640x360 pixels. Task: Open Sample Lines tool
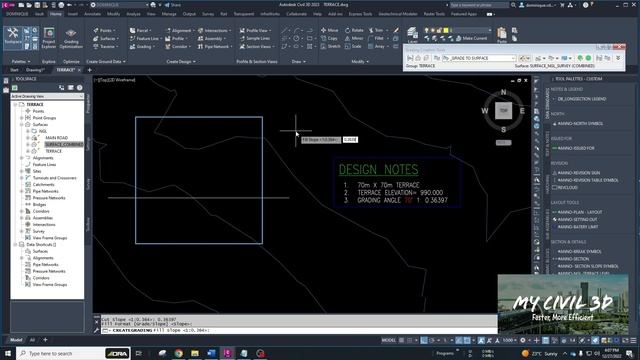(x=255, y=38)
